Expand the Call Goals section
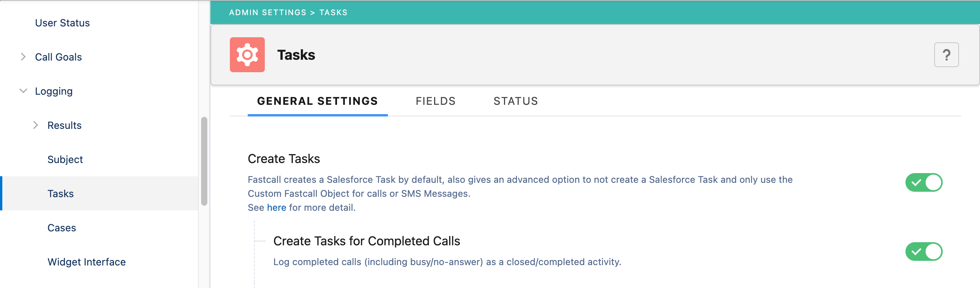Viewport: 980px width, 288px height. [23, 57]
